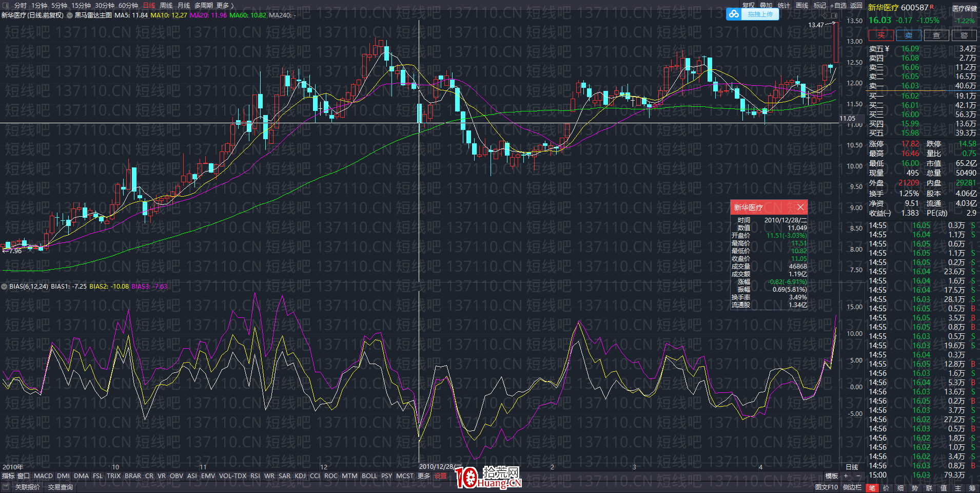
Task: Select the MACD indicator tab
Action: (x=44, y=476)
